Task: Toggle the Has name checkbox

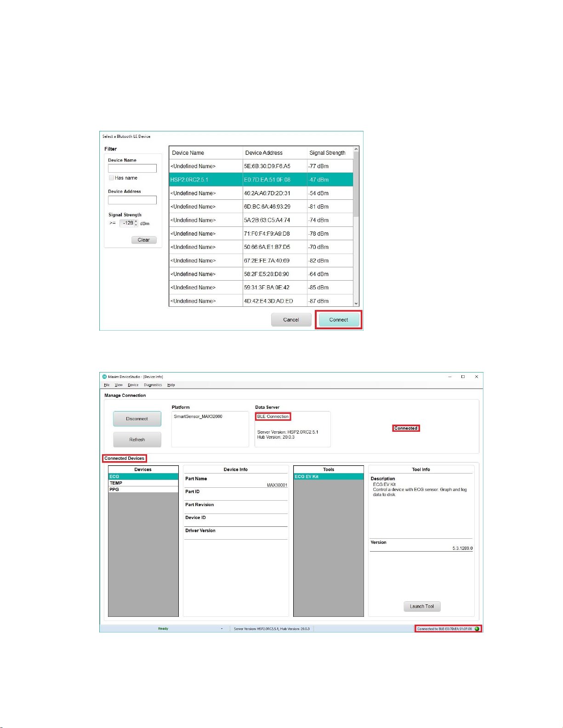Action: pyautogui.click(x=111, y=178)
